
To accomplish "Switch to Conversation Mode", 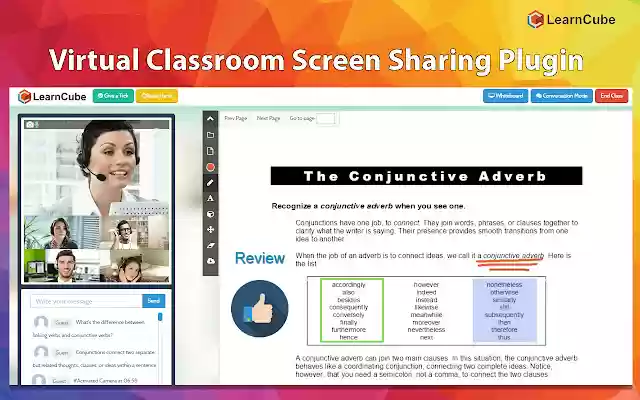I will (x=562, y=96).
